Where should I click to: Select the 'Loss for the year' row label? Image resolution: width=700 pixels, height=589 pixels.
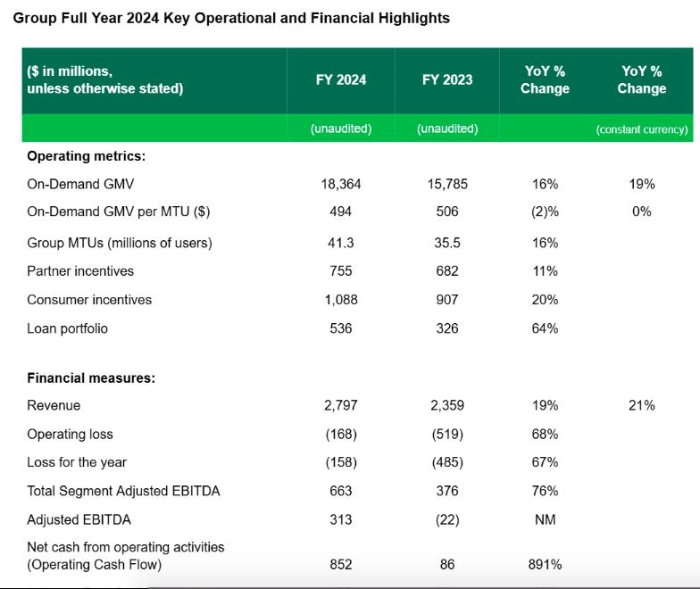[x=77, y=462]
